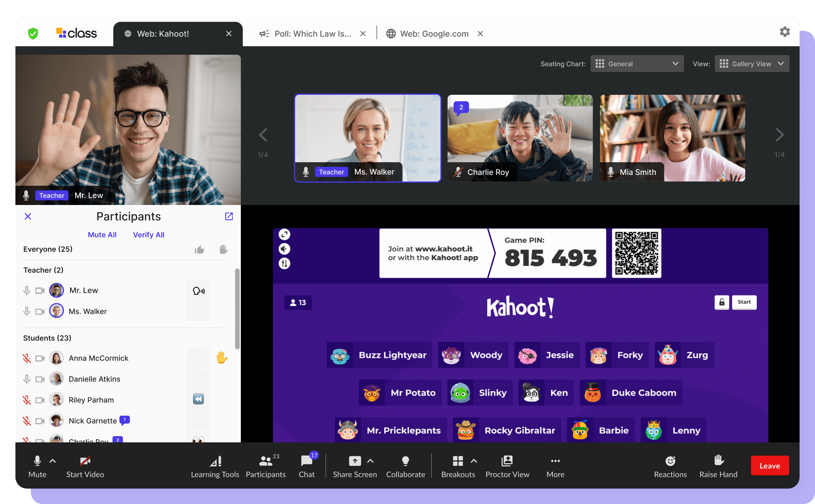Open Breakouts rooms
This screenshot has height=504, width=815.
pyautogui.click(x=458, y=466)
